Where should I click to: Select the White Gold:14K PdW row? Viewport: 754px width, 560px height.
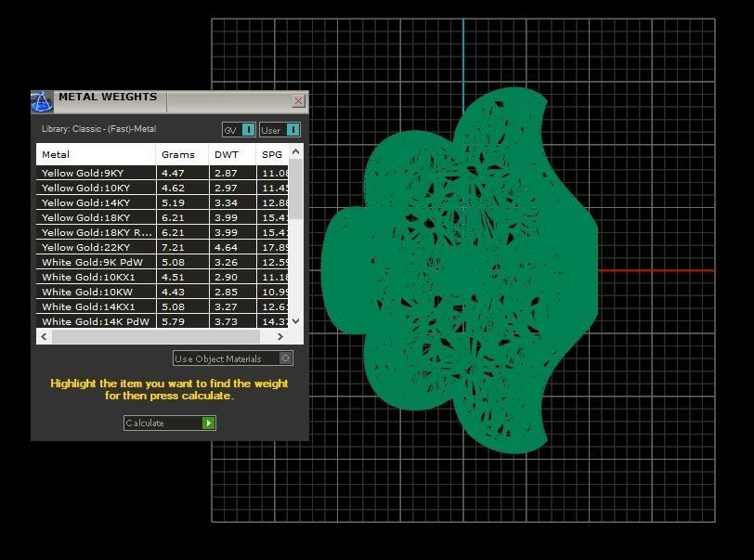162,321
